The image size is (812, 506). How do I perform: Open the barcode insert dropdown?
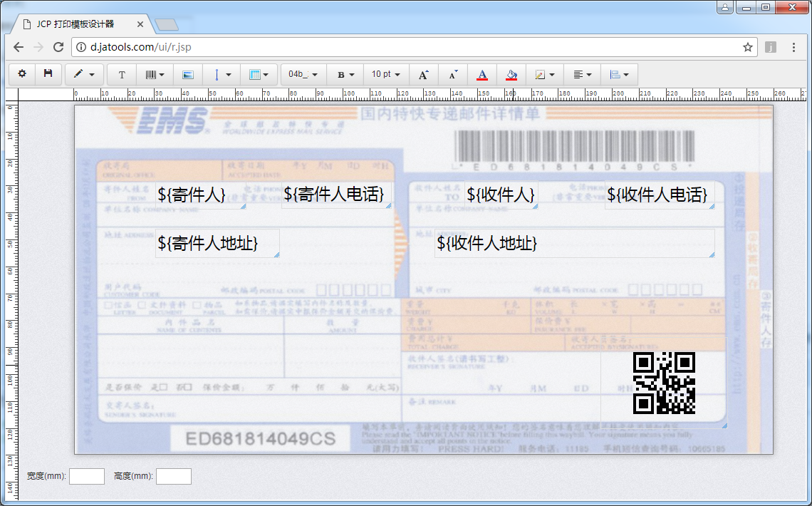[155, 75]
